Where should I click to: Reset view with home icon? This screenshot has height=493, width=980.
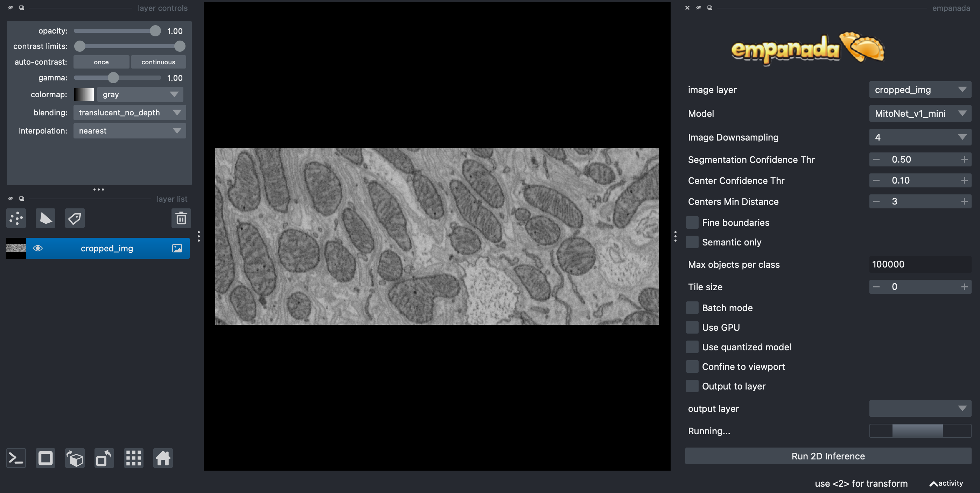(163, 458)
